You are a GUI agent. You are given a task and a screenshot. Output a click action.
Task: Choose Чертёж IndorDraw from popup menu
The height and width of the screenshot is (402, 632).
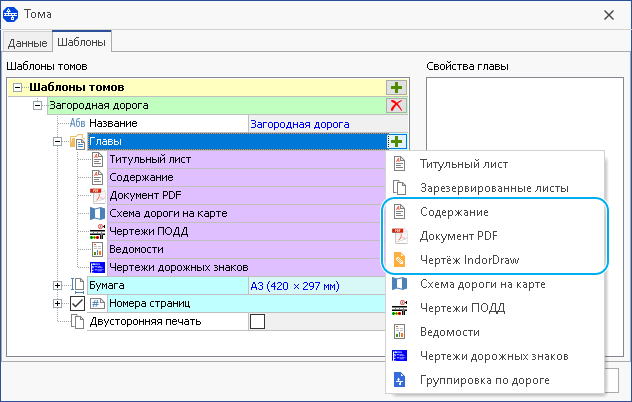[495, 260]
